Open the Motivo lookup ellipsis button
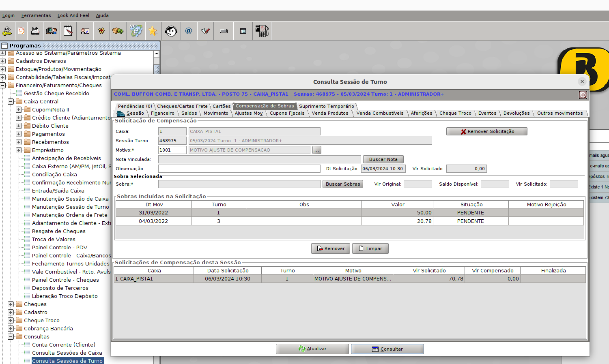The height and width of the screenshot is (364, 609). (x=317, y=150)
